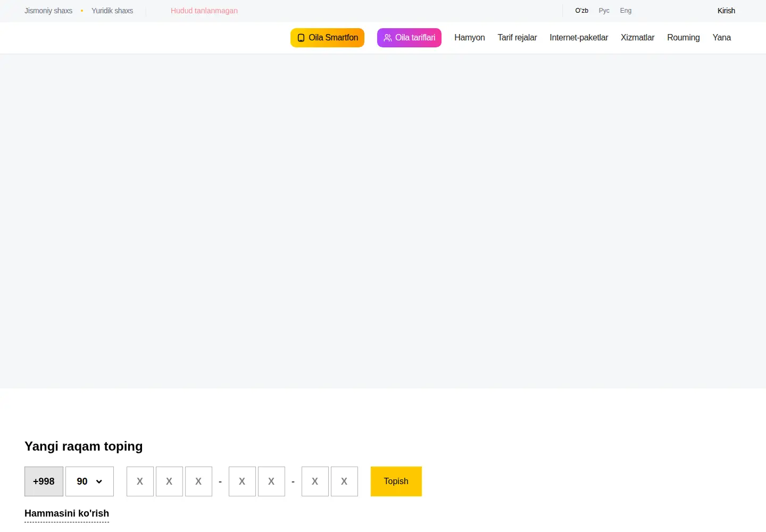Viewport: 766px width, 532px height.
Task: Switch language to Eng
Action: (626, 11)
